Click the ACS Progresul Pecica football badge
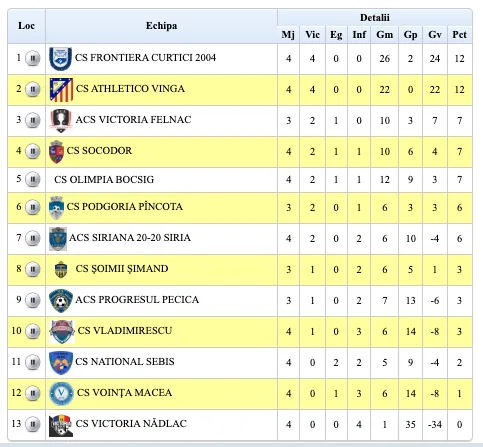The width and height of the screenshot is (483, 447). 61,301
